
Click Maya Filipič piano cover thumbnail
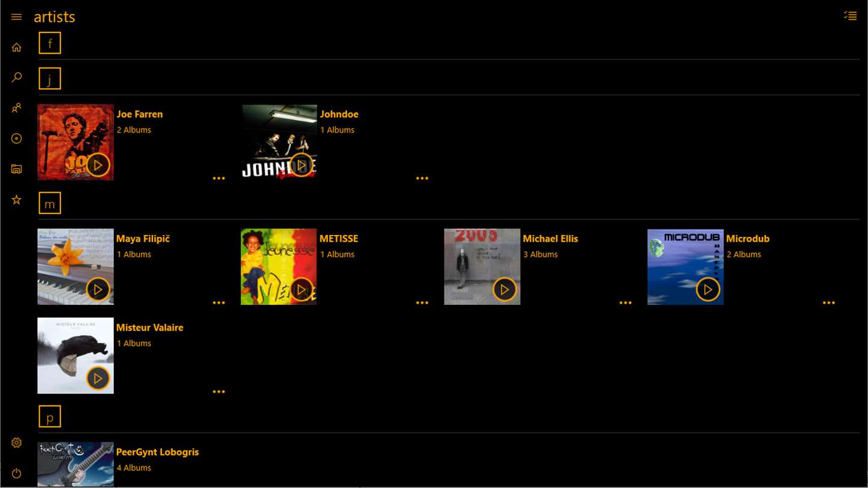pos(75,267)
